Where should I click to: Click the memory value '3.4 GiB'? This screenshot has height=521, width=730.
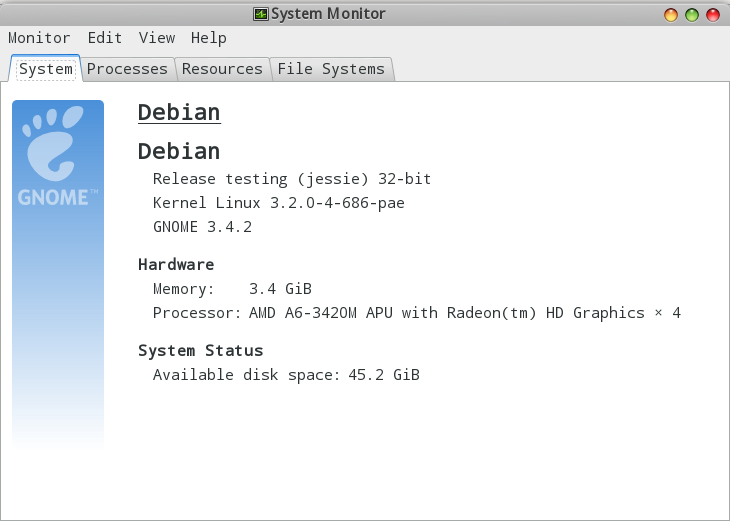click(280, 289)
